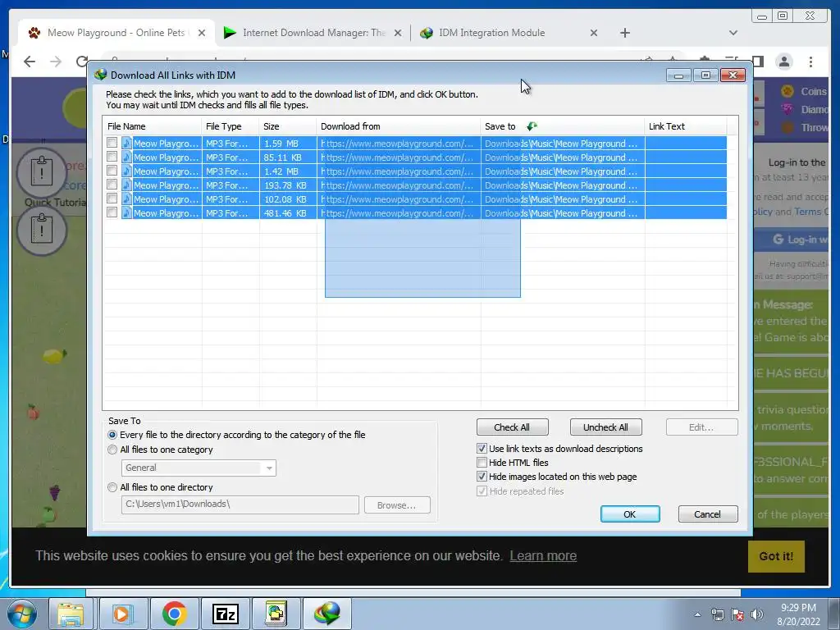Image resolution: width=840 pixels, height=630 pixels.
Task: Sort the list by the File Name column
Action: 152,126
